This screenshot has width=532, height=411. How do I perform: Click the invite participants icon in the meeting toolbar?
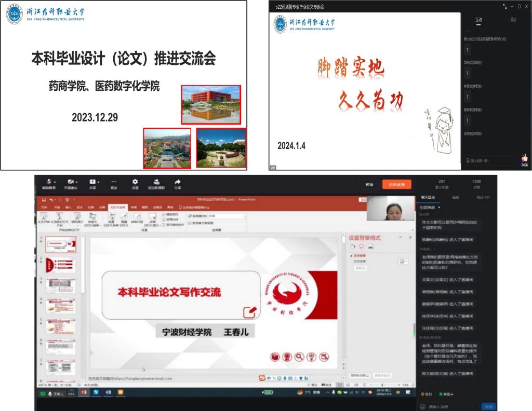(x=156, y=182)
